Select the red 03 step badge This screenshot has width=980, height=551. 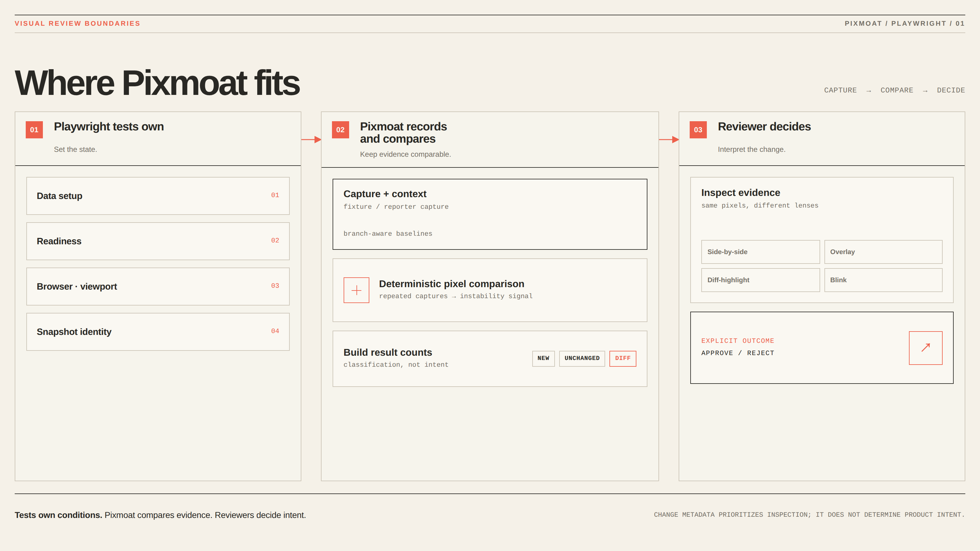coord(698,130)
